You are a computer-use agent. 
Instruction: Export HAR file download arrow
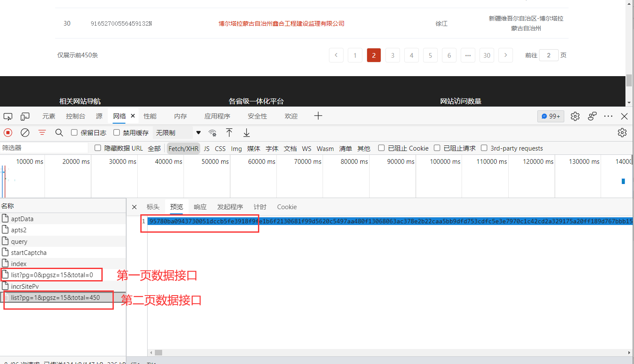(x=246, y=133)
